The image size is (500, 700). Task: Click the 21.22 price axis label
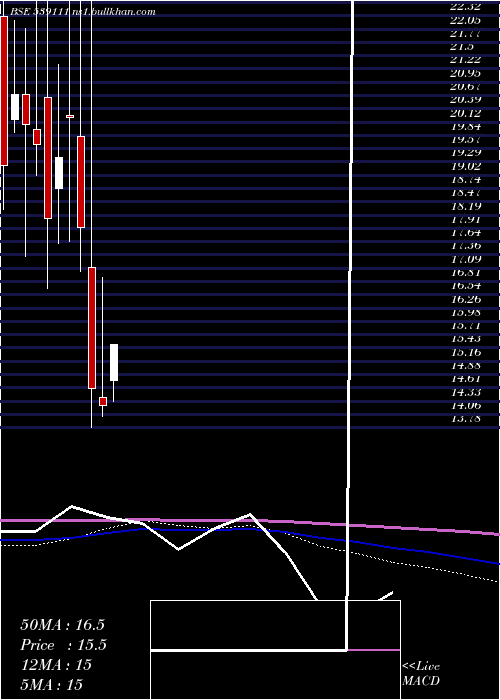[466, 59]
